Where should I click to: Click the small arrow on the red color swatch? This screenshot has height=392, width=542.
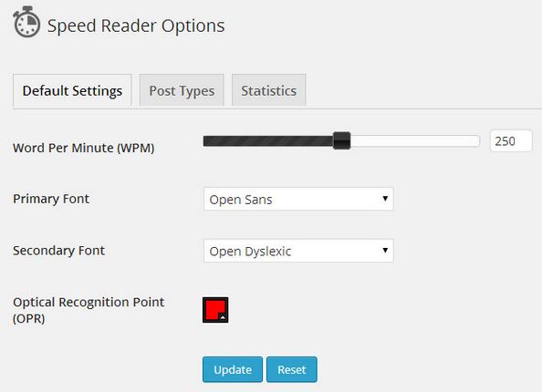click(x=224, y=317)
